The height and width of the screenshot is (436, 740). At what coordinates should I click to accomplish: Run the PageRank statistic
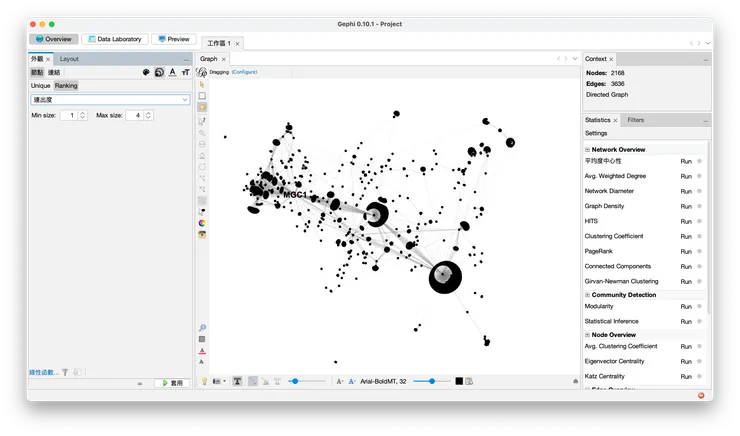tap(686, 252)
